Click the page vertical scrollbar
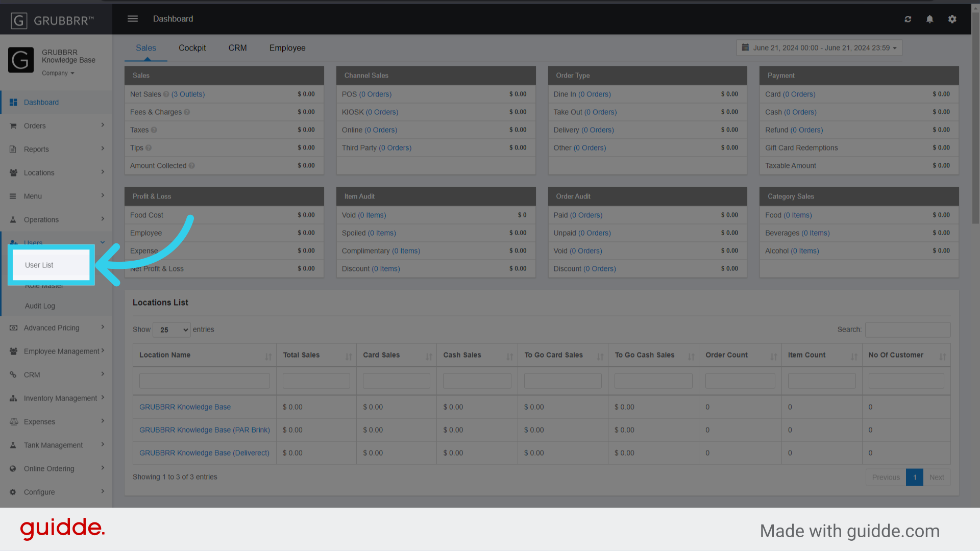980x551 pixels. (x=975, y=117)
